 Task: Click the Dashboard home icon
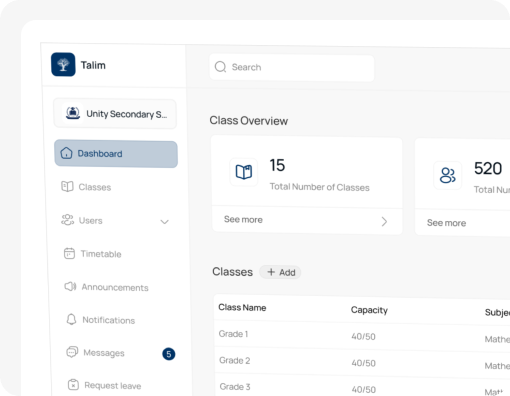coord(66,153)
